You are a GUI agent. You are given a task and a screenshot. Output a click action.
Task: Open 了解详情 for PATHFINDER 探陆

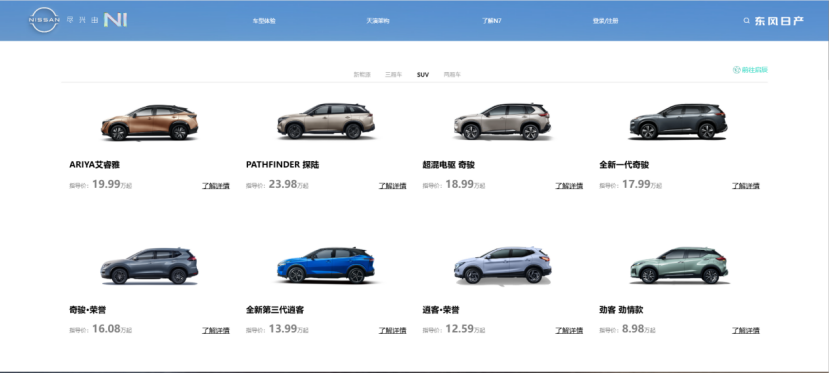point(392,186)
